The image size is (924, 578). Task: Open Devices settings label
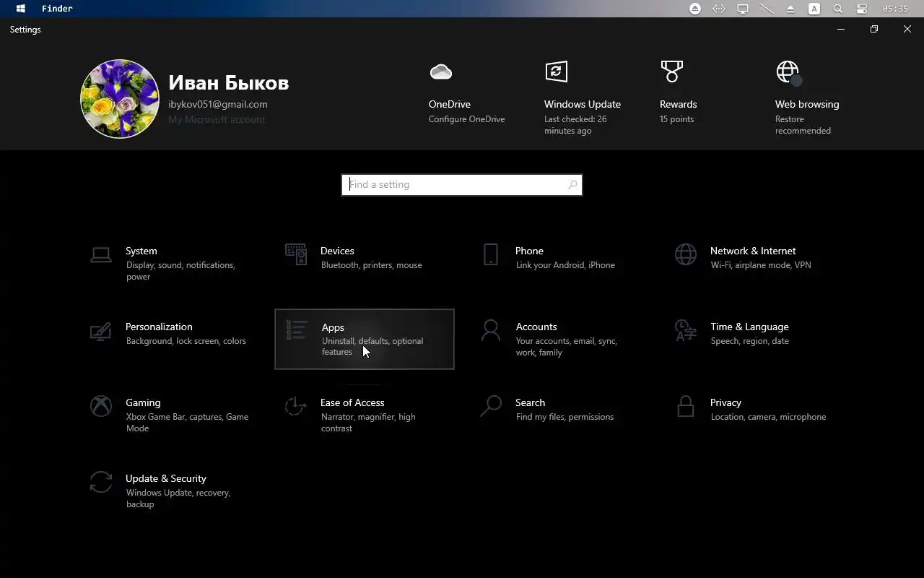tap(337, 251)
